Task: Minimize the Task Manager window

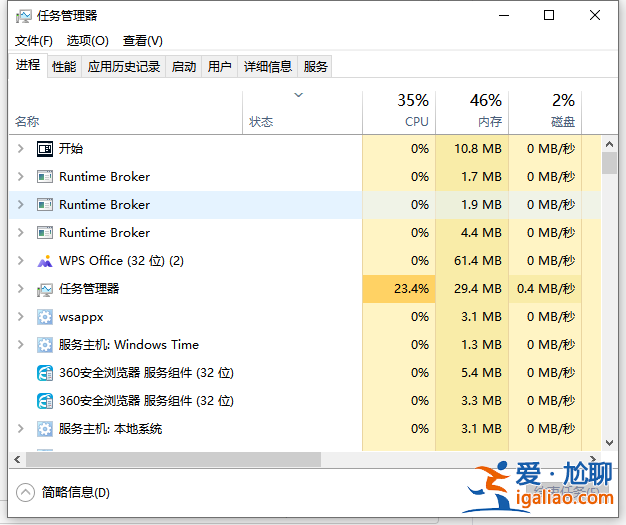Action: pos(504,16)
